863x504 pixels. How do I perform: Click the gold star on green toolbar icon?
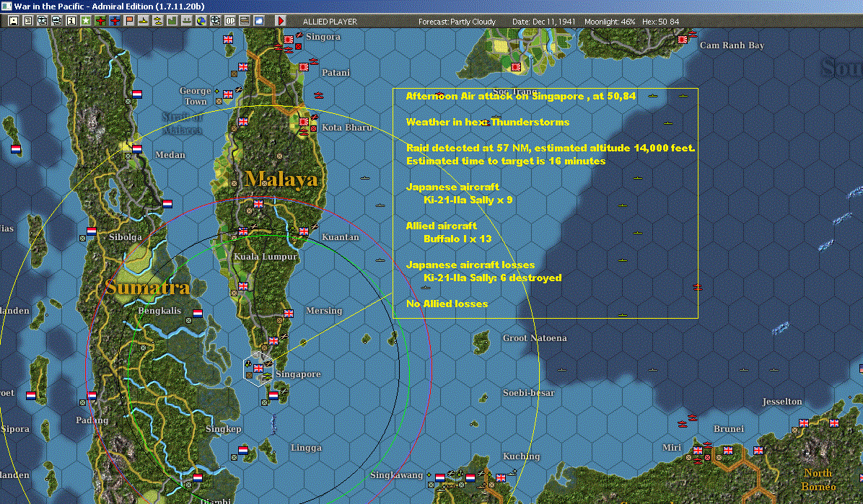(x=86, y=21)
